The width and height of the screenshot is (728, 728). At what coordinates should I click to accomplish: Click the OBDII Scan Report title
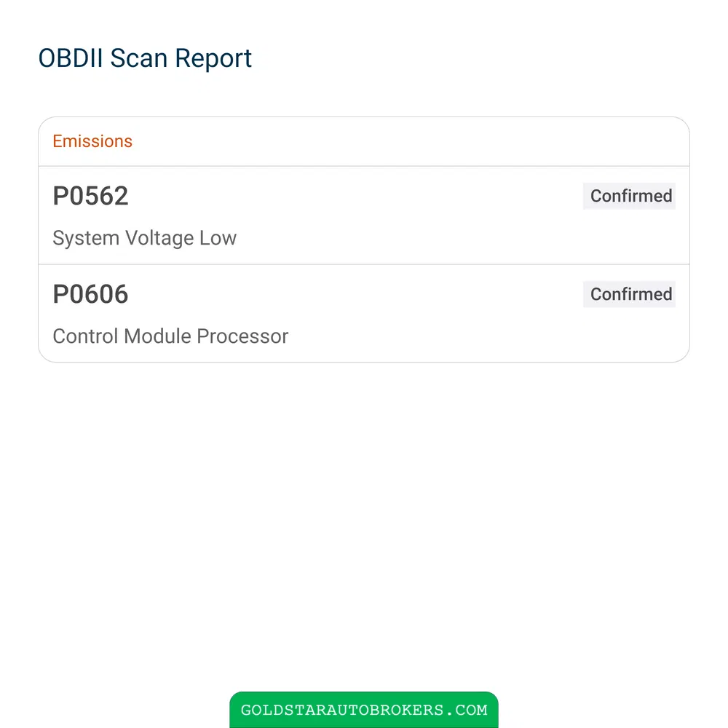point(145,58)
